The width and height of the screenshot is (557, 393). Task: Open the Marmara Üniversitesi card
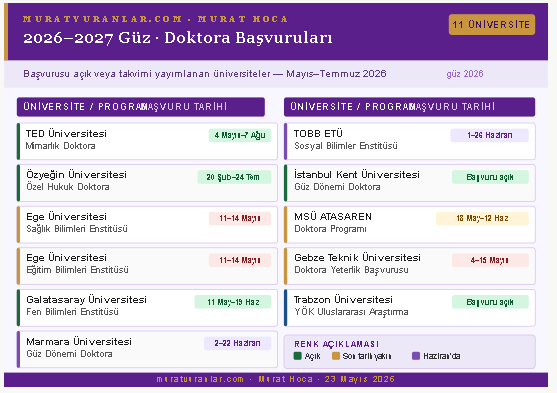click(x=147, y=349)
